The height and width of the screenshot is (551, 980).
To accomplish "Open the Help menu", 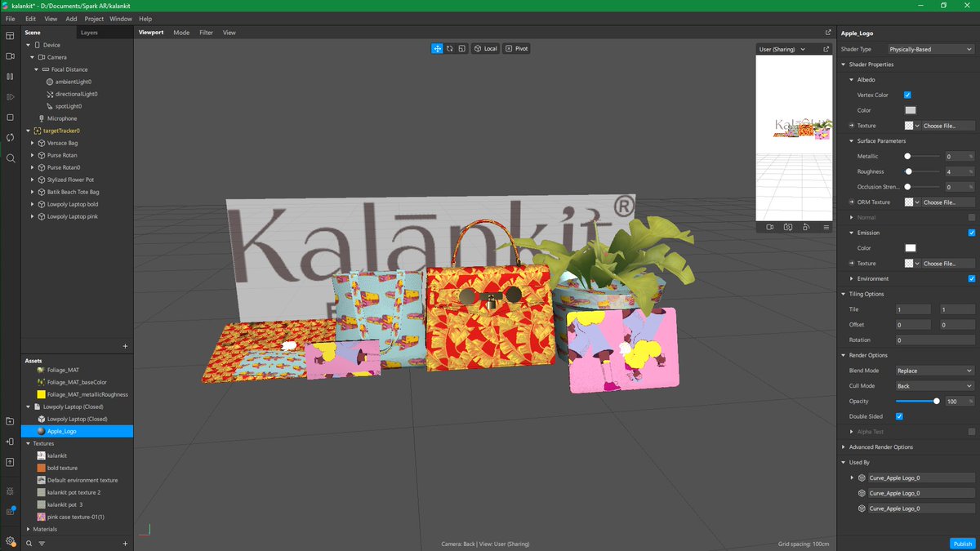I will [x=145, y=18].
